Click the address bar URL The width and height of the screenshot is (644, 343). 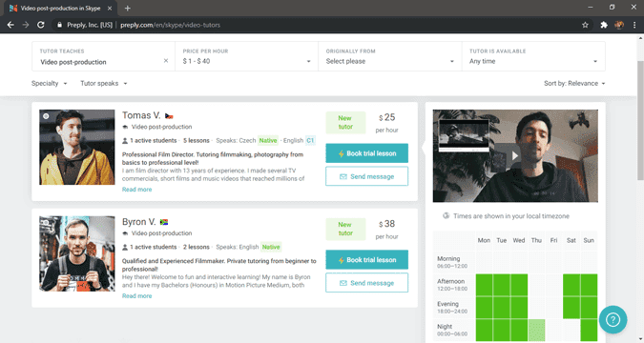click(x=170, y=25)
